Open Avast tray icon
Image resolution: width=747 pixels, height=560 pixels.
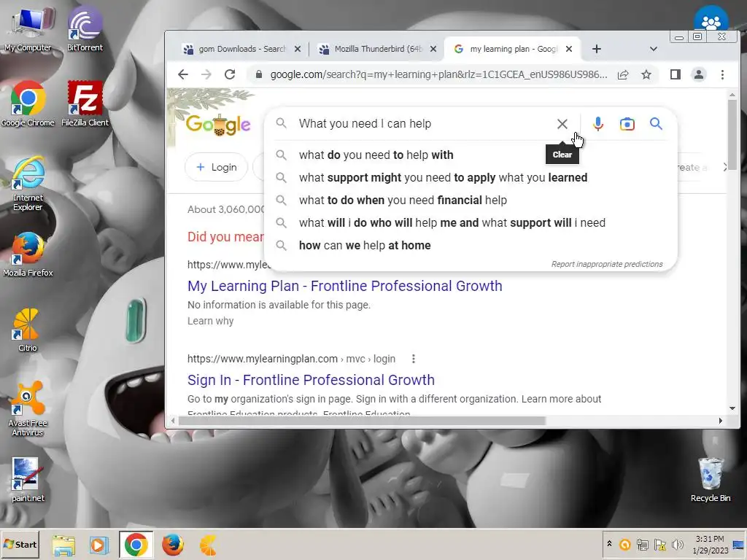[624, 544]
